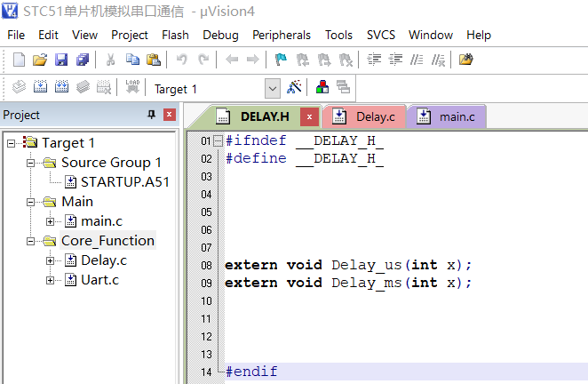
Task: Clear all bookmarks
Action: tap(346, 60)
